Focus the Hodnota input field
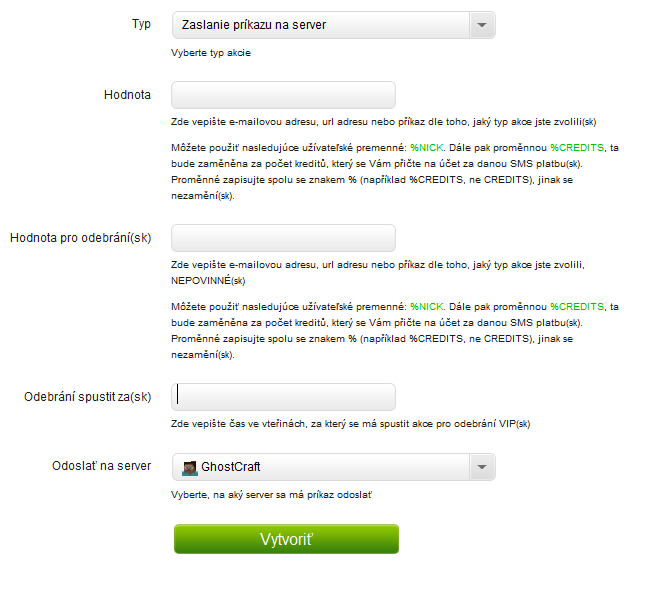646x590 pixels. (x=284, y=95)
